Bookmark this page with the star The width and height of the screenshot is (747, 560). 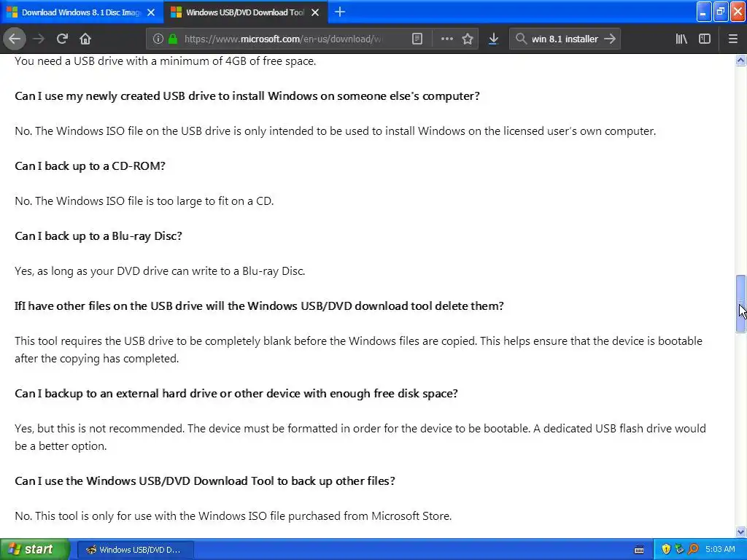(468, 39)
